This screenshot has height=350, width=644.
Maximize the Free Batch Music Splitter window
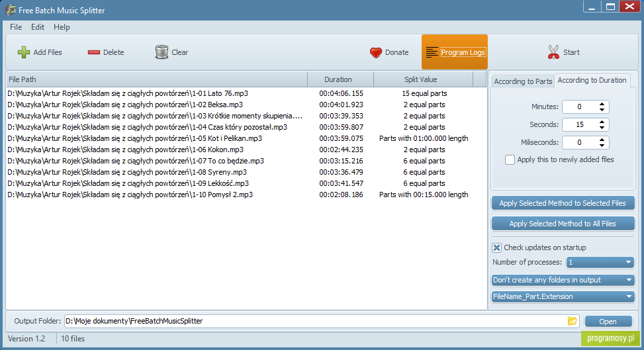click(x=610, y=7)
